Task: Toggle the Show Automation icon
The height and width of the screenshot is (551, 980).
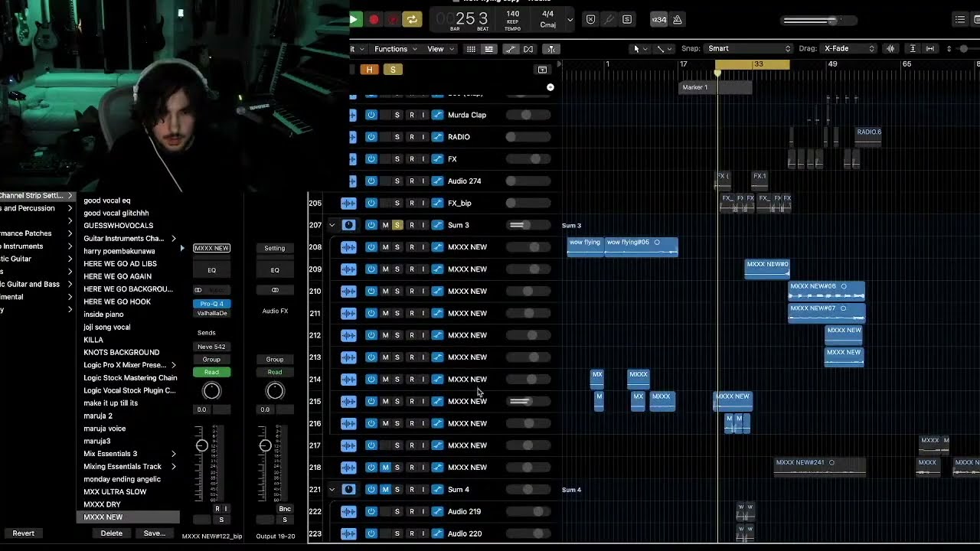Action: (x=511, y=49)
